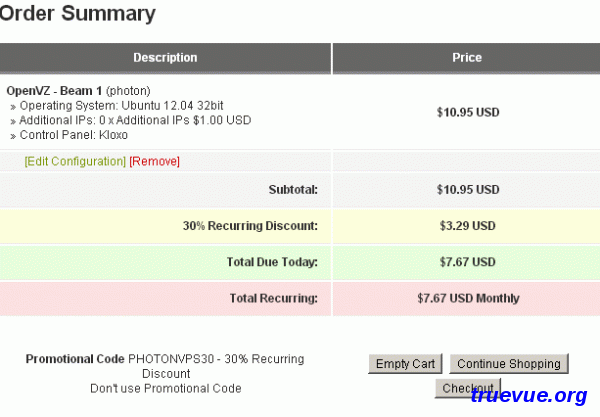Viewport: 600px width, 417px height.
Task: Click the truevue.org watermark
Action: [528, 396]
